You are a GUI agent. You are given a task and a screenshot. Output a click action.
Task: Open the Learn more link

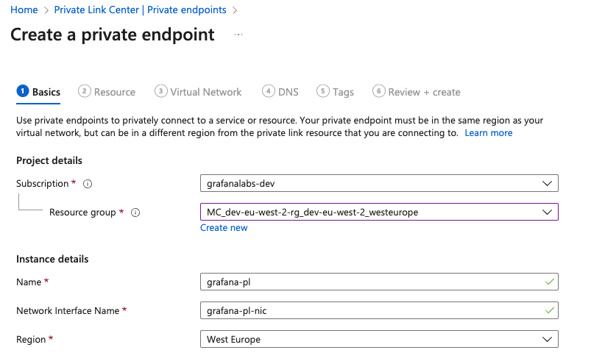point(488,133)
